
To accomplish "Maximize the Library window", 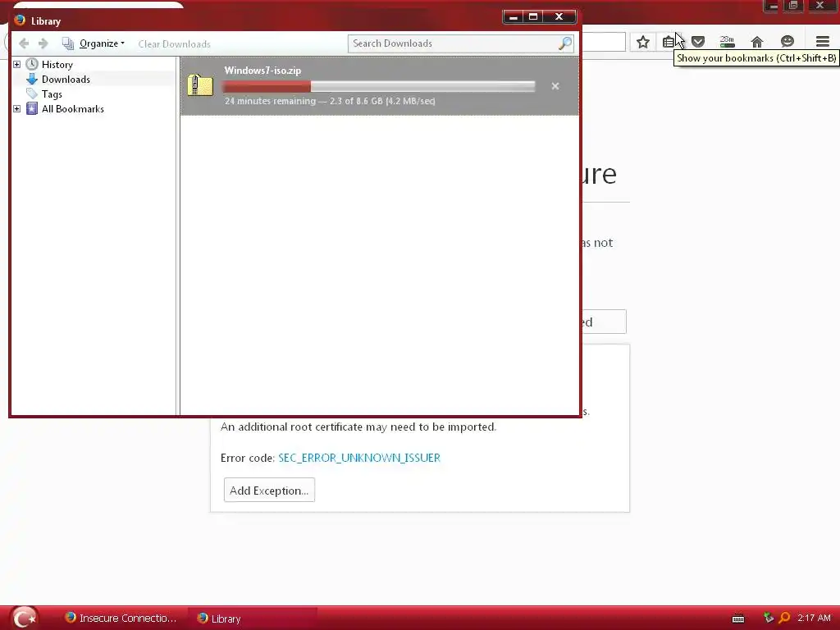I will (x=533, y=17).
